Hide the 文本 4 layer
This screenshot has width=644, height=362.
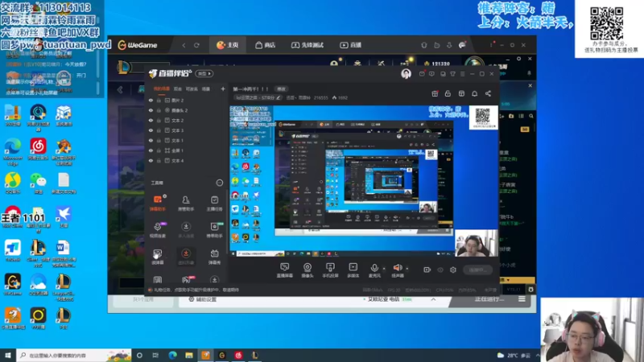(x=151, y=160)
